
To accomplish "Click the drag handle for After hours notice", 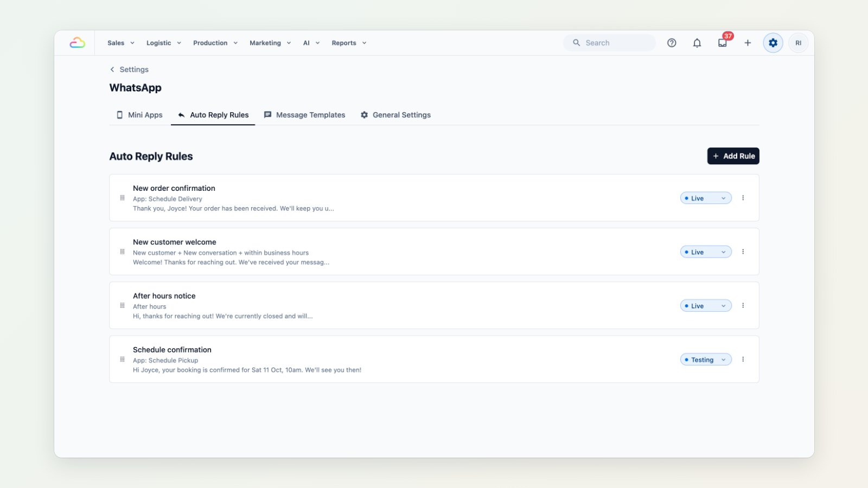I will (x=122, y=305).
